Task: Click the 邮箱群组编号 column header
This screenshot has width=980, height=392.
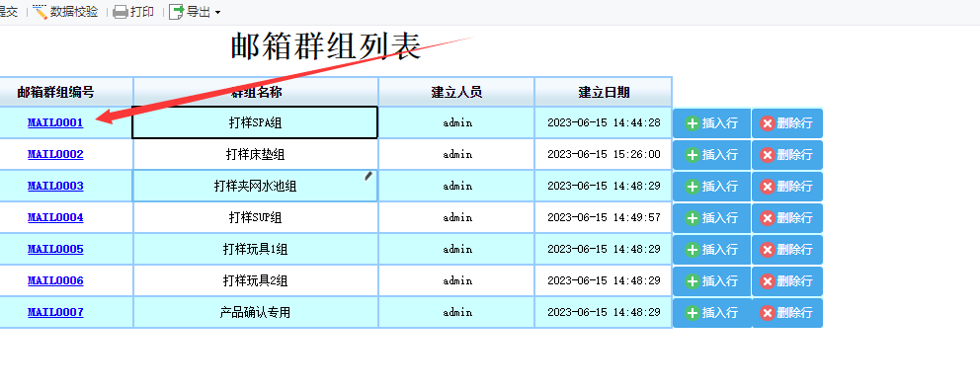Action: point(65,93)
